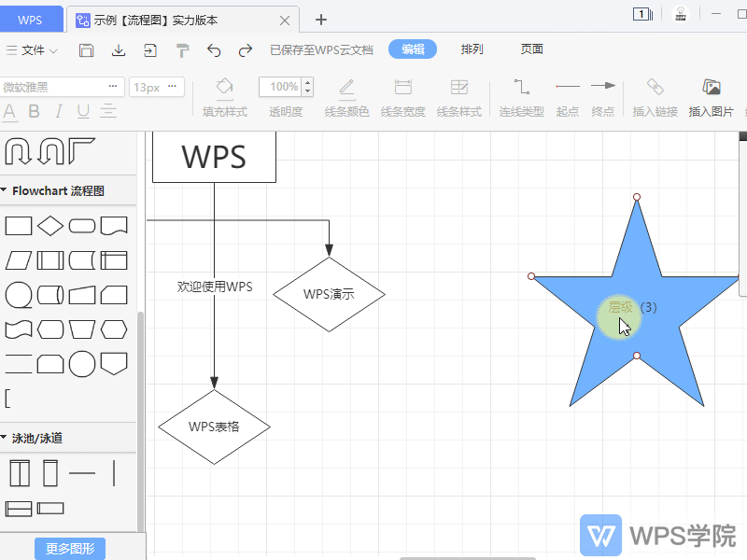Viewport: 747px width, 560px height.
Task: Select the horizontal swimlane pool shape
Action: coord(19,509)
